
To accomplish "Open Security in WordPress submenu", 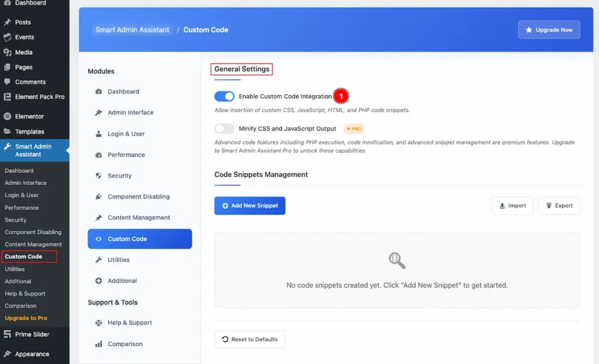I will click(x=16, y=220).
